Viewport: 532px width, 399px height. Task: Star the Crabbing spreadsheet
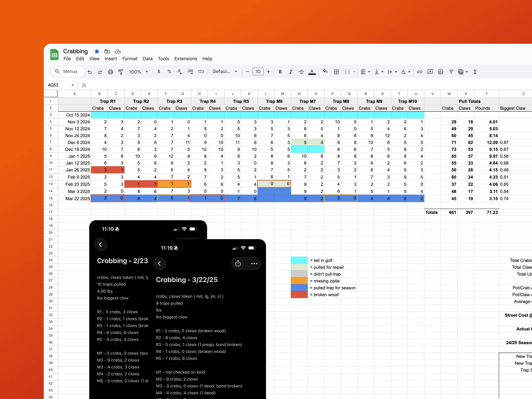96,51
